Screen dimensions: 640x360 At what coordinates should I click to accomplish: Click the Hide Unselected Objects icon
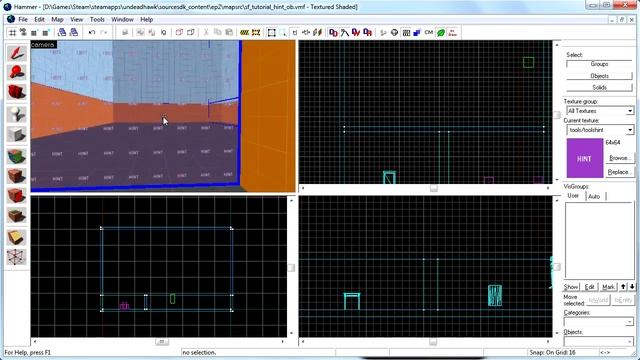click(x=191, y=32)
